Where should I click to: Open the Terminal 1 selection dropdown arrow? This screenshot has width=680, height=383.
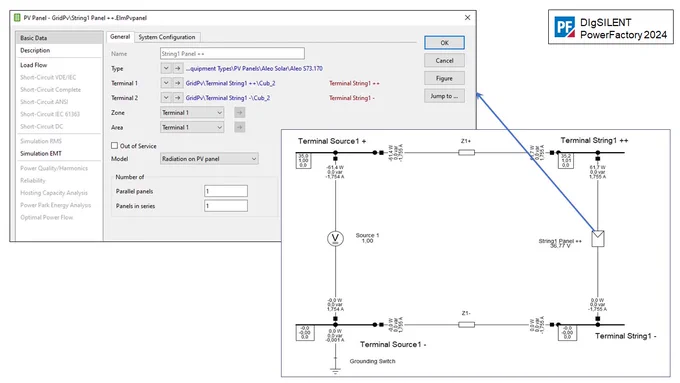pyautogui.click(x=166, y=83)
